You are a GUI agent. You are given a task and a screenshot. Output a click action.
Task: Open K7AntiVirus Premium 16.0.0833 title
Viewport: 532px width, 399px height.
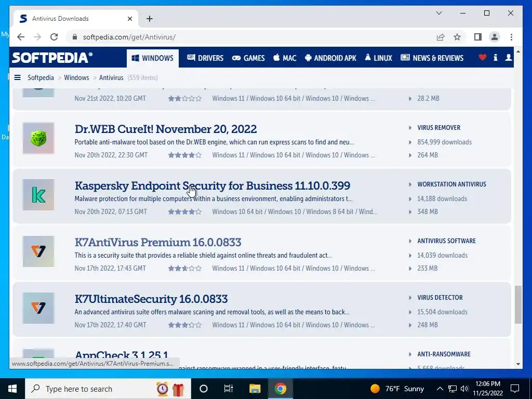[158, 242]
